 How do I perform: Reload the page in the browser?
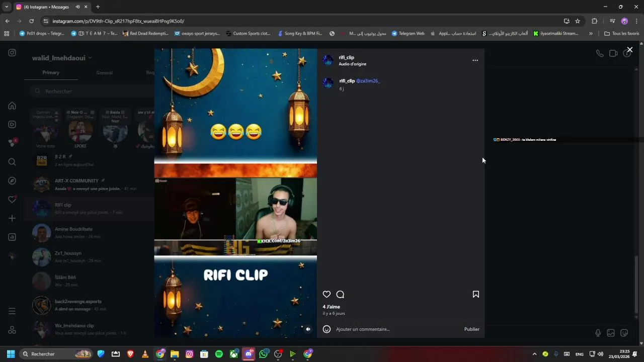pos(31,21)
